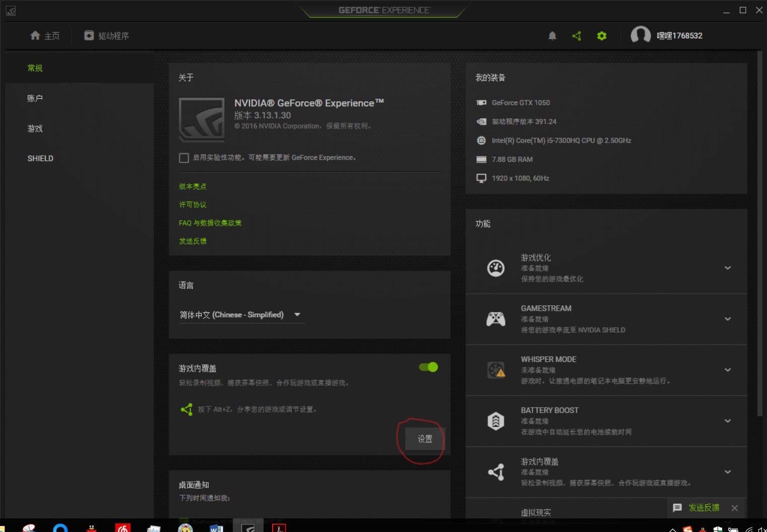
Task: Click the NVIDIA logo in About section
Action: click(x=202, y=119)
